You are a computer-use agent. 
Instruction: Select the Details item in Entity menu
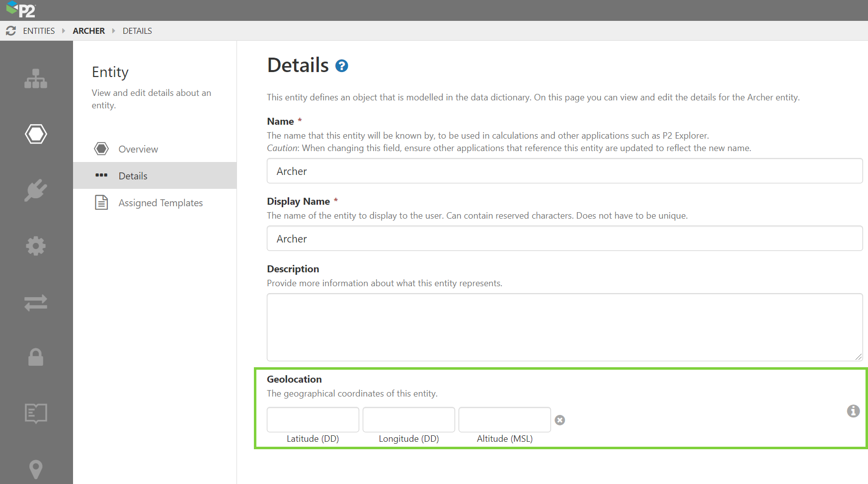click(x=133, y=176)
